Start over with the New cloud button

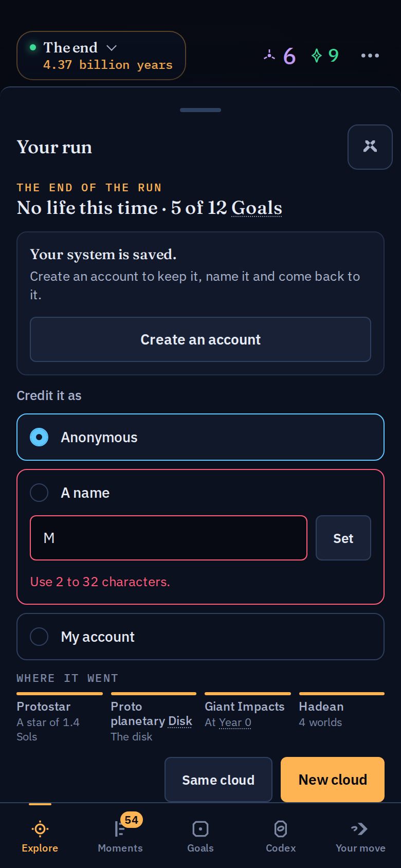pos(333,780)
